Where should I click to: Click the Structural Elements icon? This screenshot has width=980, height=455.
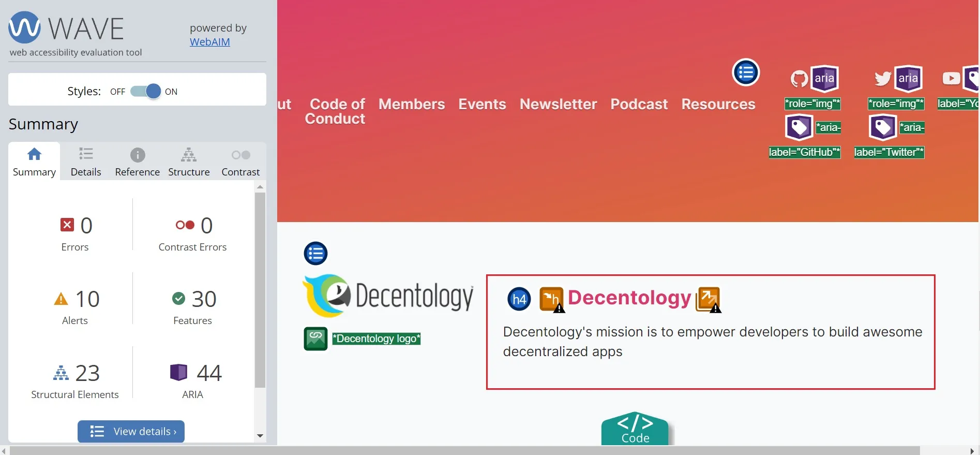click(x=61, y=373)
